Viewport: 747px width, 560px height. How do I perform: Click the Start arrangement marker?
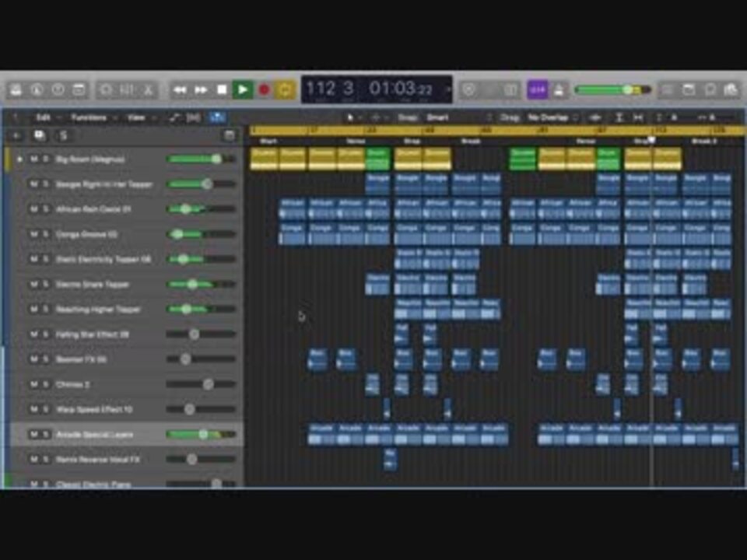tap(268, 141)
